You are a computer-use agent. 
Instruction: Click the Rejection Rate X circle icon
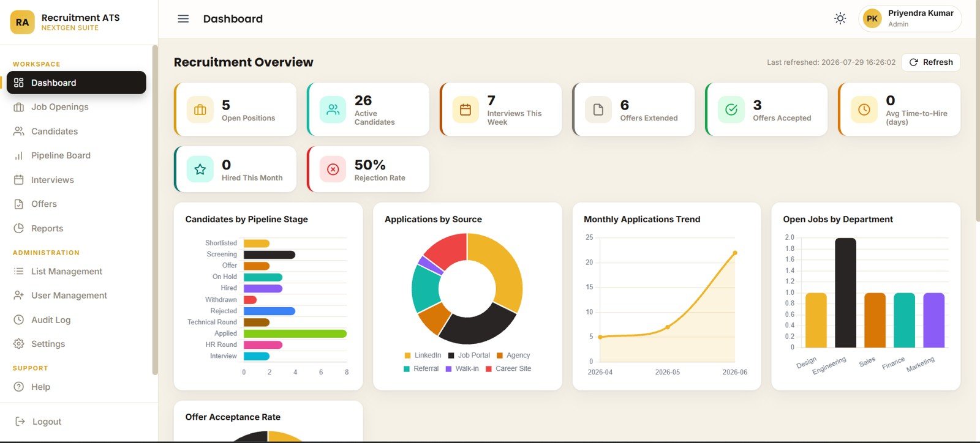point(333,169)
